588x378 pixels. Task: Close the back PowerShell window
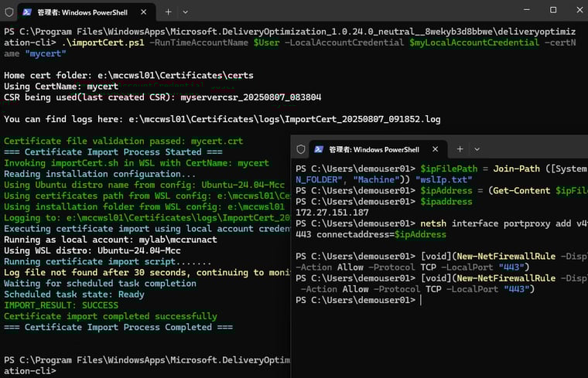579,10
